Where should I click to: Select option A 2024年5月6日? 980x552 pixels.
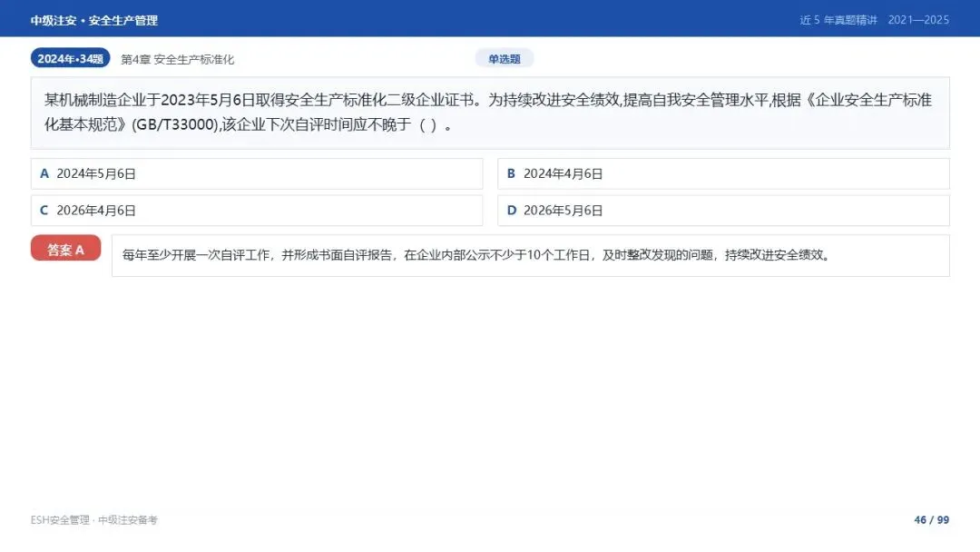tap(257, 173)
